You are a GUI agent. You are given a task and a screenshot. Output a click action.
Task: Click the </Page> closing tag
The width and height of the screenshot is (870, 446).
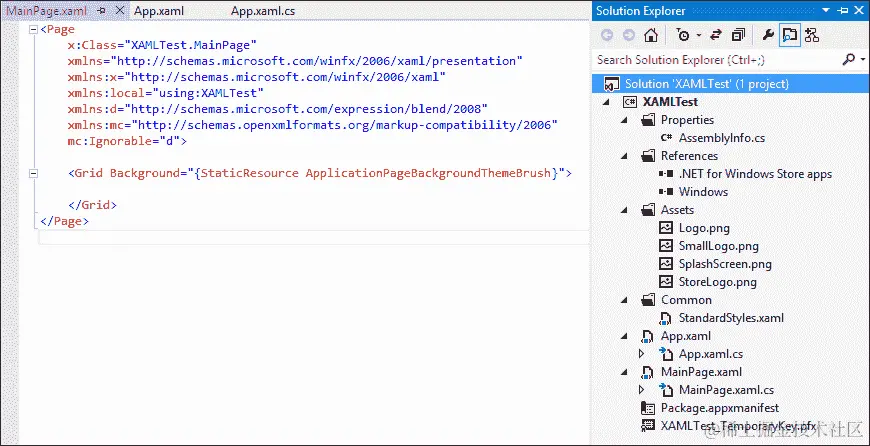tap(64, 221)
